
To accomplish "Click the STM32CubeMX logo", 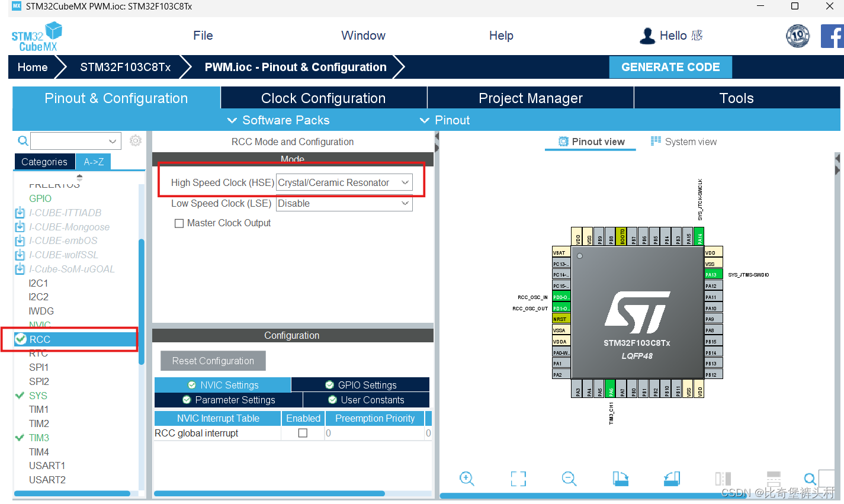I will (37, 37).
